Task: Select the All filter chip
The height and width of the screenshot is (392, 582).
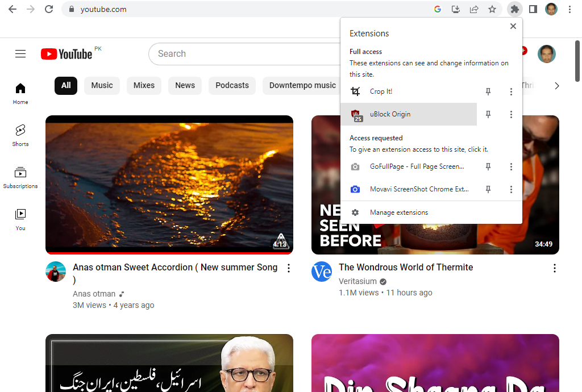Action: [66, 86]
